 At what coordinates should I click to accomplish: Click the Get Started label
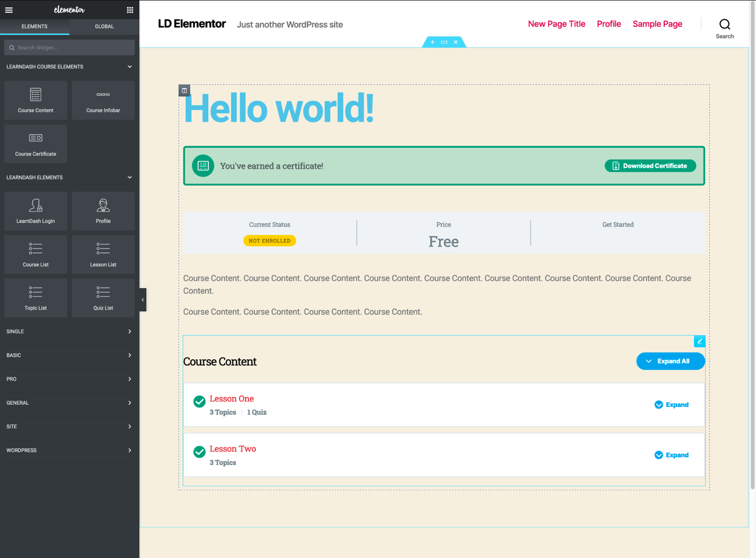pyautogui.click(x=618, y=225)
